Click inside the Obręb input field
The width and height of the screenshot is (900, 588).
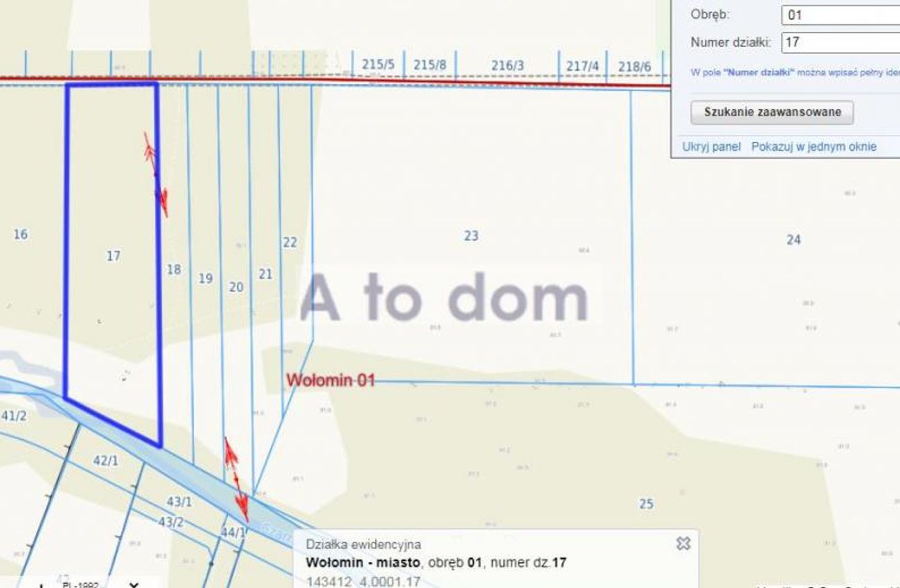(x=840, y=15)
